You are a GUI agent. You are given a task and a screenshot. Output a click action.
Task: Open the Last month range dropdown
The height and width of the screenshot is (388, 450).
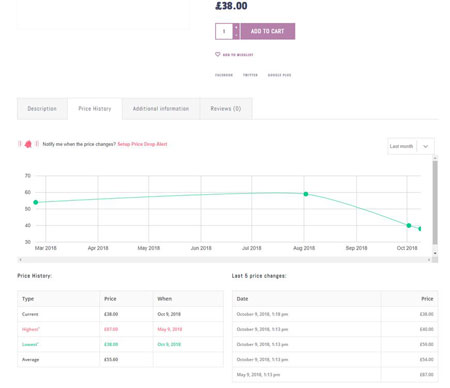[411, 146]
